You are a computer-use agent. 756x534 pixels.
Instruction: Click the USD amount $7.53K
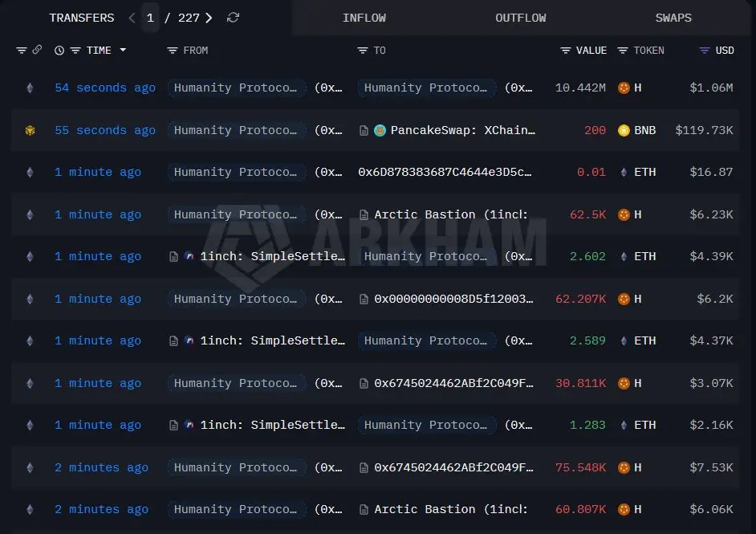click(x=711, y=467)
